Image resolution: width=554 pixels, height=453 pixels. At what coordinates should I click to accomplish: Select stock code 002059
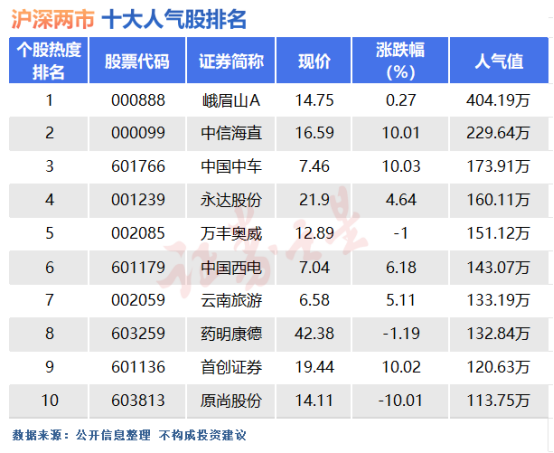(138, 300)
